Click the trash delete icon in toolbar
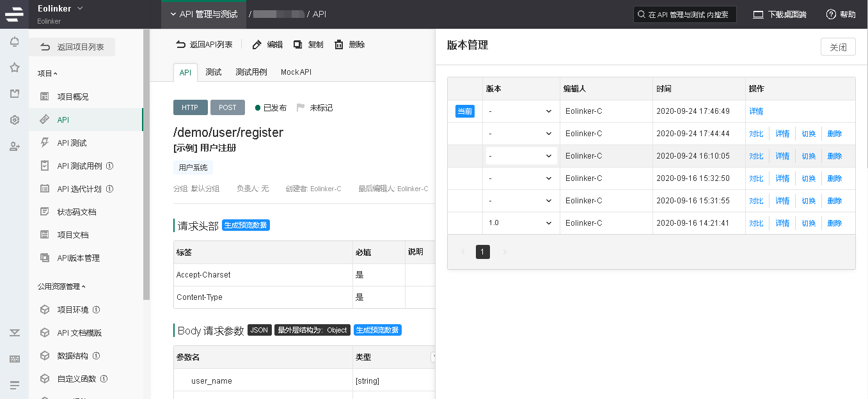The image size is (868, 399). [x=339, y=45]
